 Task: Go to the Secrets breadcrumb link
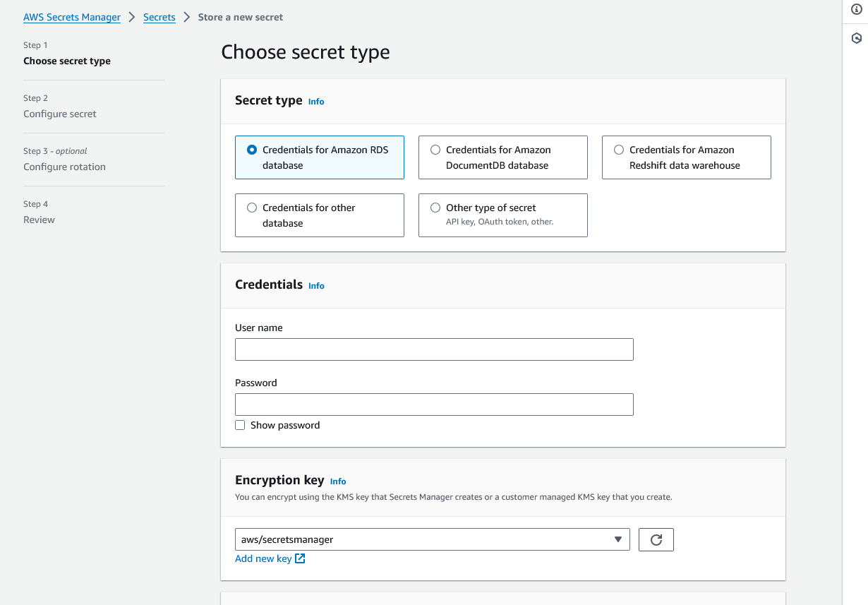159,17
